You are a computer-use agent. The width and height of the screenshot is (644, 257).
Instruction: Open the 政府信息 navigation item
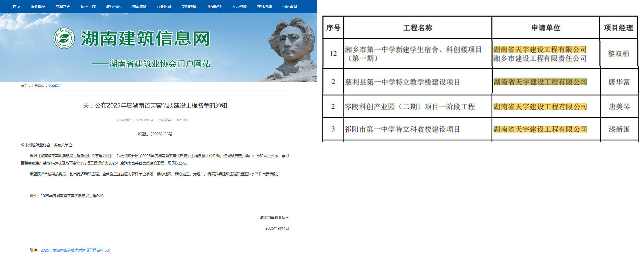point(113,7)
